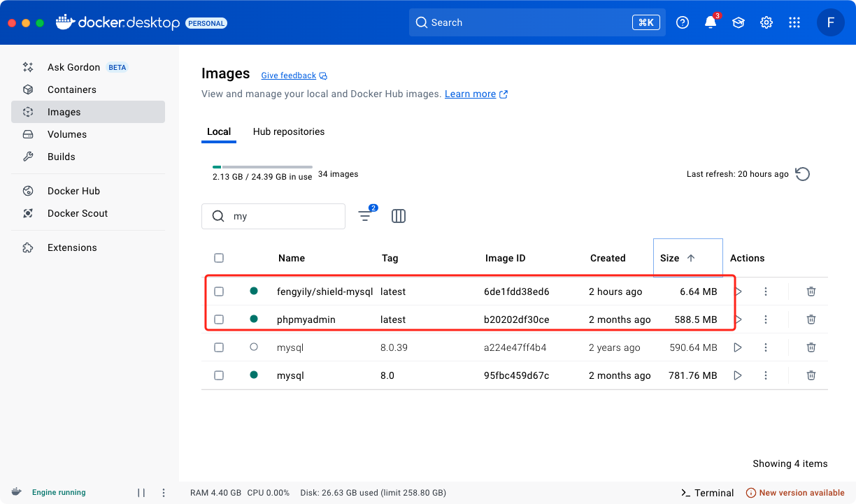Sort by the Size column header
This screenshot has height=504, width=856.
(688, 258)
